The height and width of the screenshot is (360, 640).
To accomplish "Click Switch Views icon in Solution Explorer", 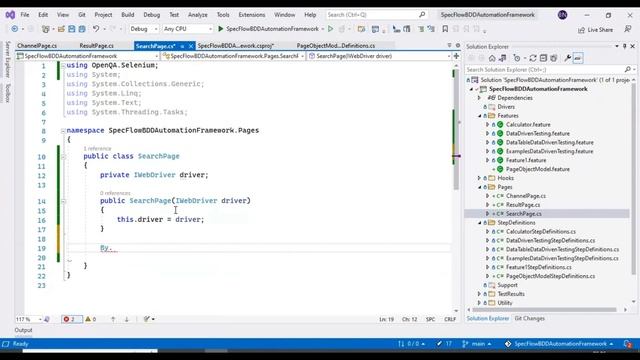I will (x=503, y=58).
